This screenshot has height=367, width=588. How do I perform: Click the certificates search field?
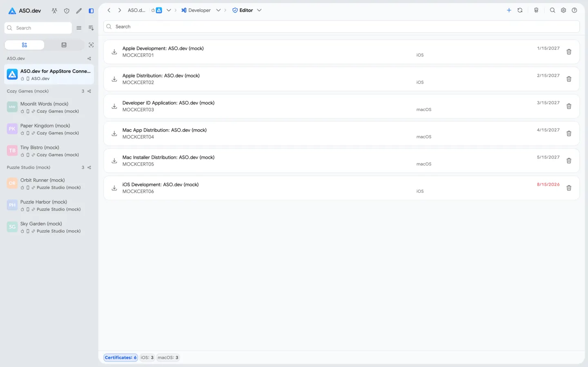coord(341,27)
